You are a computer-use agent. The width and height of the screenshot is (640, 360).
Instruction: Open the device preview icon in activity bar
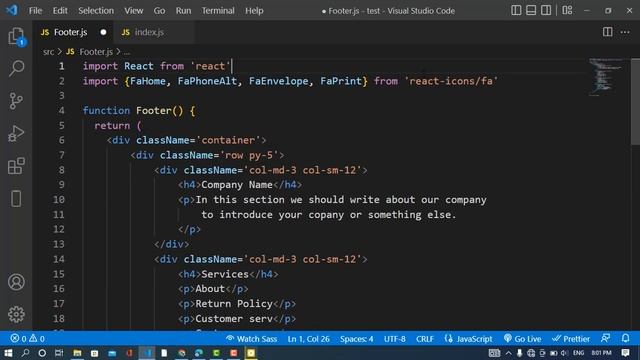click(x=16, y=199)
